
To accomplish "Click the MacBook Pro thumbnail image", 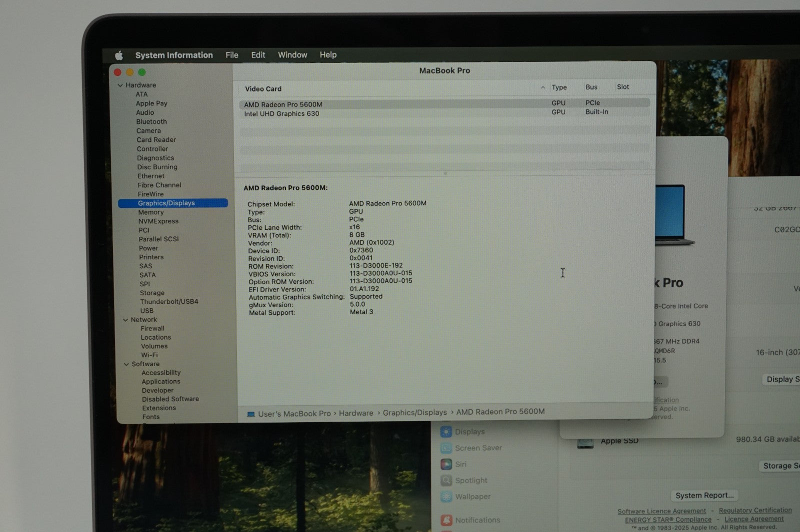I will [674, 215].
